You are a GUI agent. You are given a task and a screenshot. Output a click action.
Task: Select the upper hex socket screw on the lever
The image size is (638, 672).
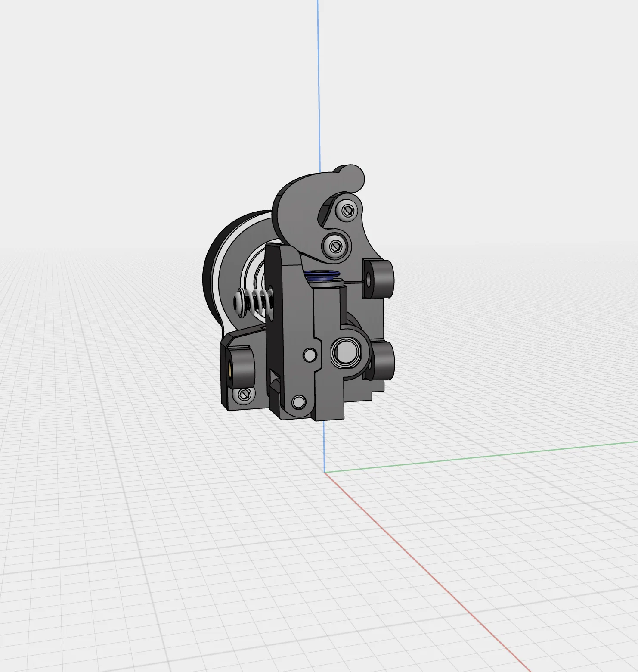click(x=347, y=211)
